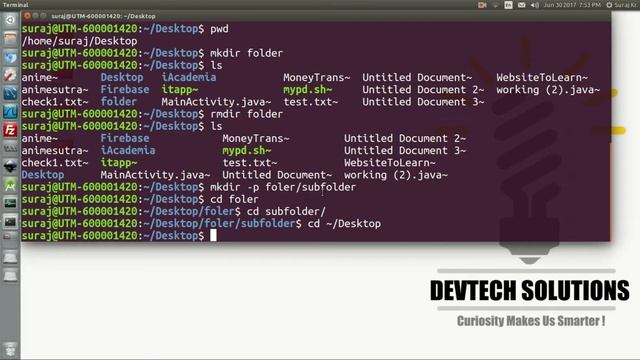
Task: Open the Files manager from the dock
Action: point(10,39)
